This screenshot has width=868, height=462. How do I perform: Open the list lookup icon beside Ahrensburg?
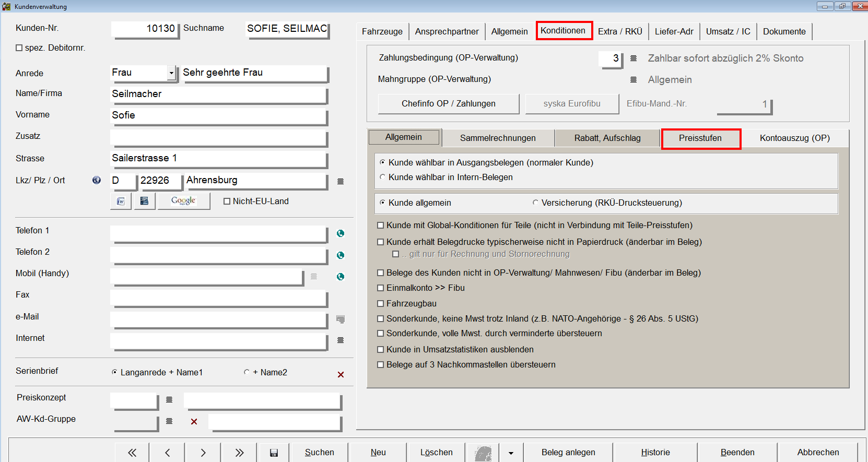(341, 181)
